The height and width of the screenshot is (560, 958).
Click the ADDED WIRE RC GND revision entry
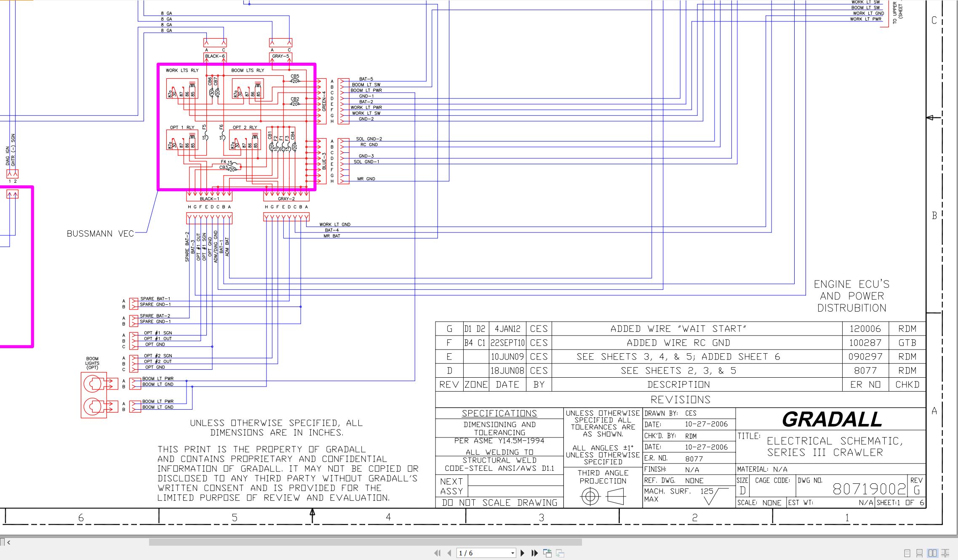click(678, 343)
